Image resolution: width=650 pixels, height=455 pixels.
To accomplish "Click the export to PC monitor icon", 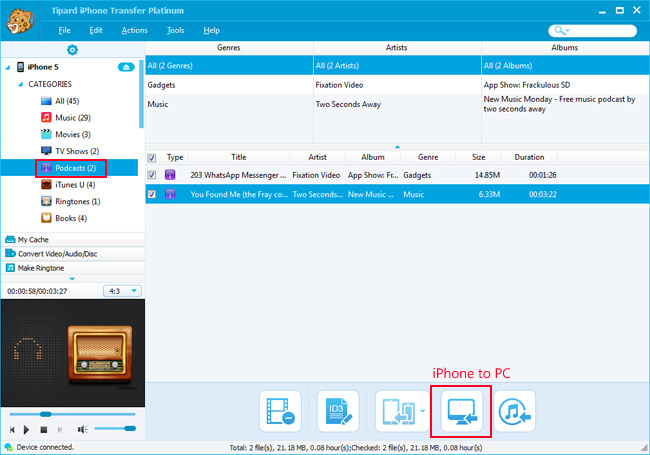I will click(x=461, y=411).
